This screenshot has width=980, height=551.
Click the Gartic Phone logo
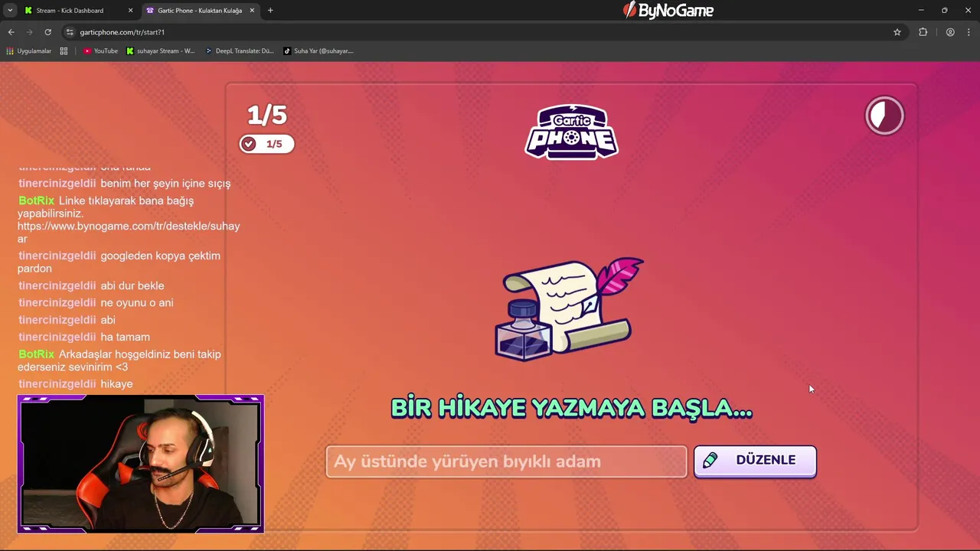point(571,132)
